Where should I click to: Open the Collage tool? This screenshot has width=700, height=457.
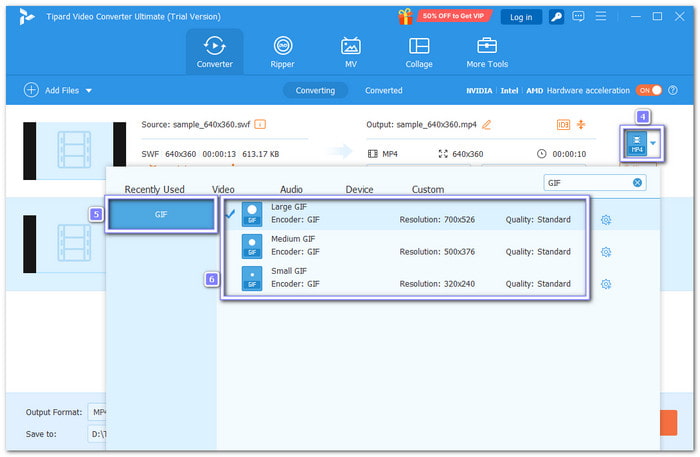tap(419, 51)
